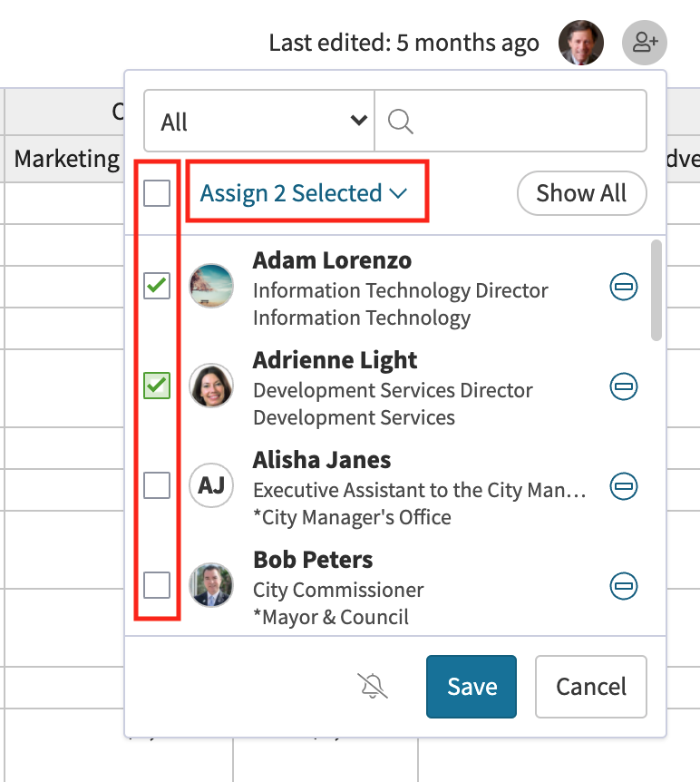700x782 pixels.
Task: Click the profile photo beside Last edited
Action: [x=580, y=43]
